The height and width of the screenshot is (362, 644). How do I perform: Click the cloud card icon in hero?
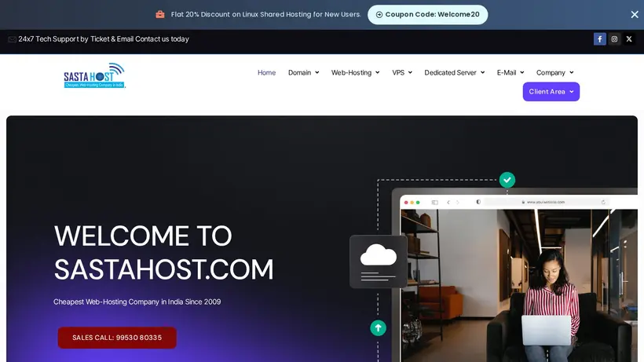click(379, 261)
